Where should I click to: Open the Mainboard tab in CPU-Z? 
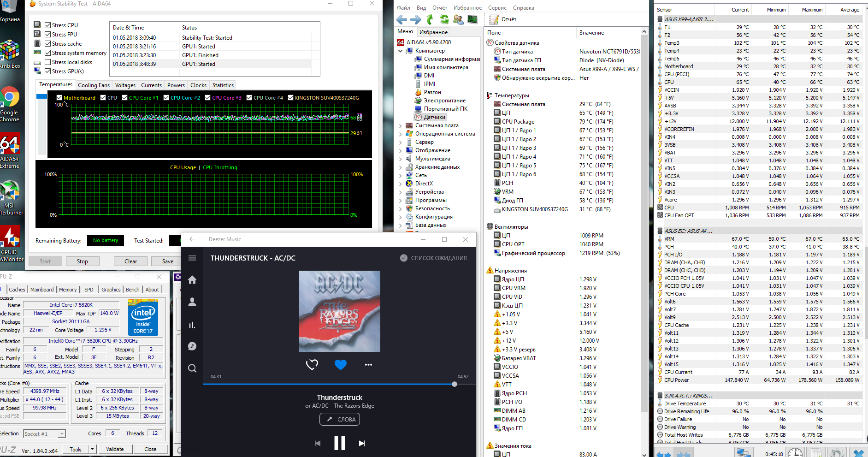click(x=42, y=290)
